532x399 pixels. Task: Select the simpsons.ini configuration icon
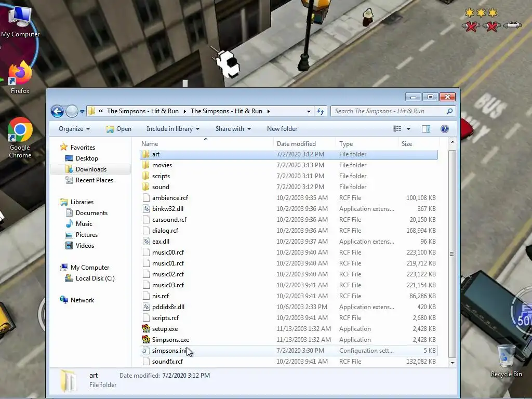click(146, 351)
